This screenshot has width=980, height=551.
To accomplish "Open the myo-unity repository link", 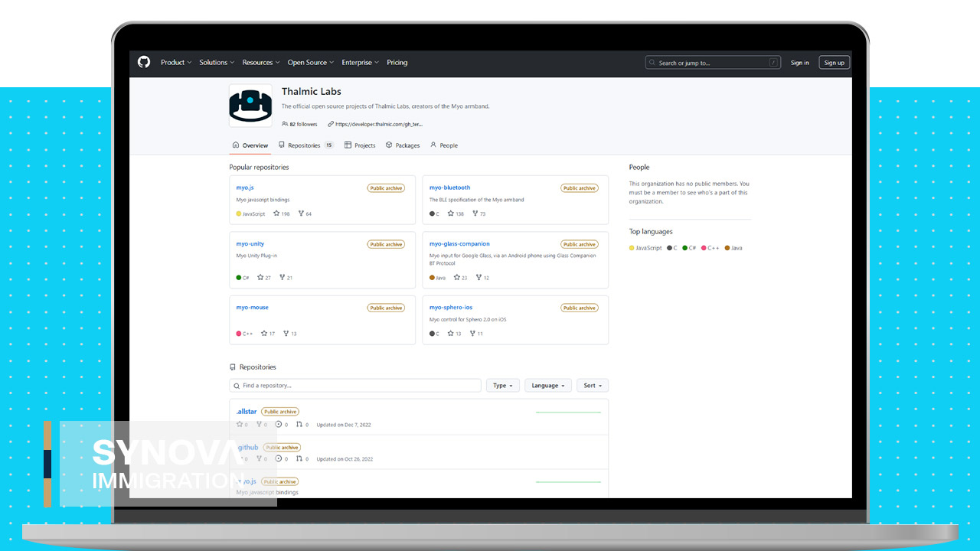I will [x=250, y=244].
